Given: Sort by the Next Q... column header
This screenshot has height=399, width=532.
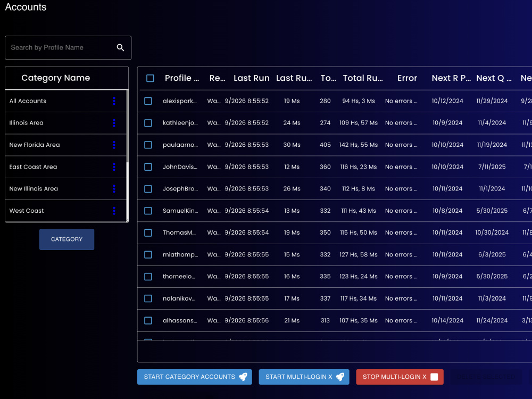Looking at the screenshot, I should [494, 78].
